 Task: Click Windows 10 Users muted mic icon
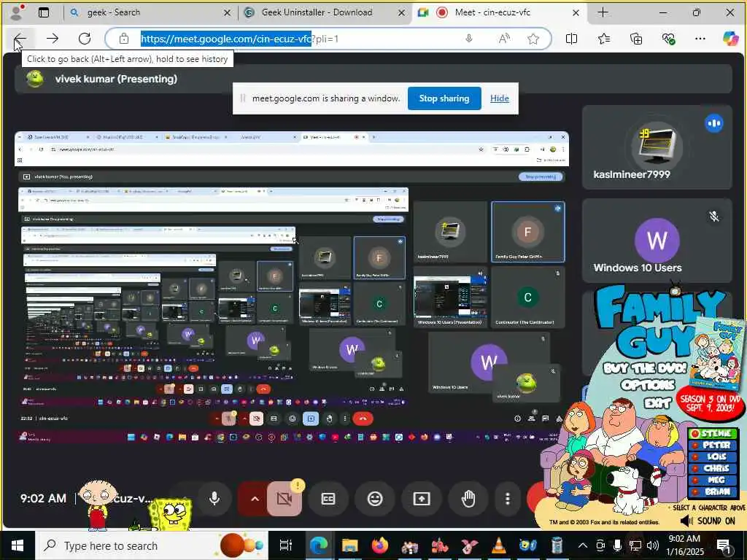[x=713, y=217]
